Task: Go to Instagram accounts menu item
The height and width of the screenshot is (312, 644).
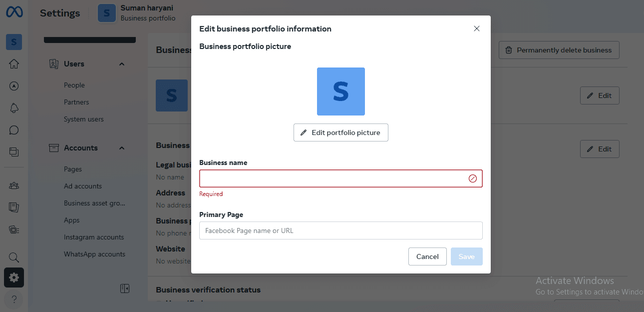Action: coord(94,237)
